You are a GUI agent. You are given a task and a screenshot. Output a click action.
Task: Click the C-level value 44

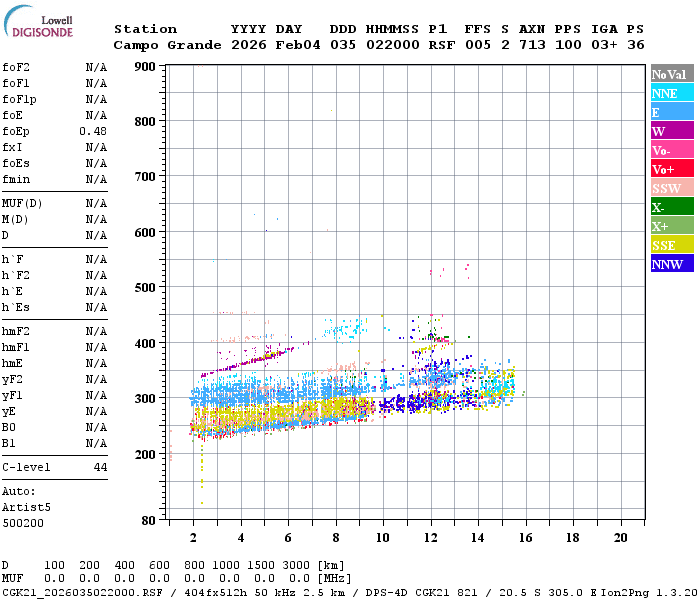100,467
